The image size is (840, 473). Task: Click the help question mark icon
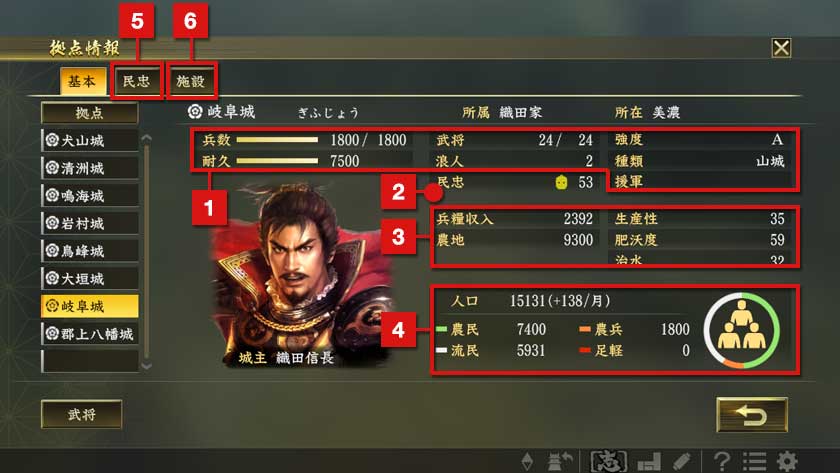[x=722, y=461]
